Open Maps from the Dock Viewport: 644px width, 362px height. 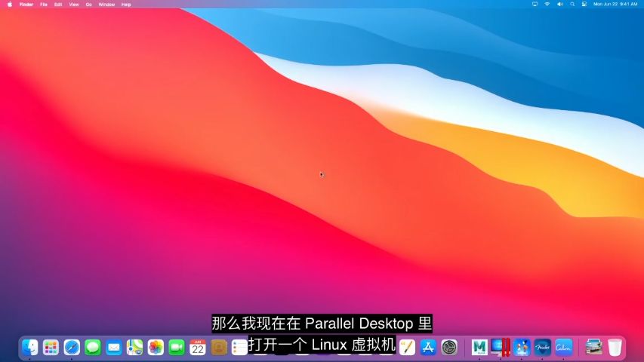(x=135, y=347)
